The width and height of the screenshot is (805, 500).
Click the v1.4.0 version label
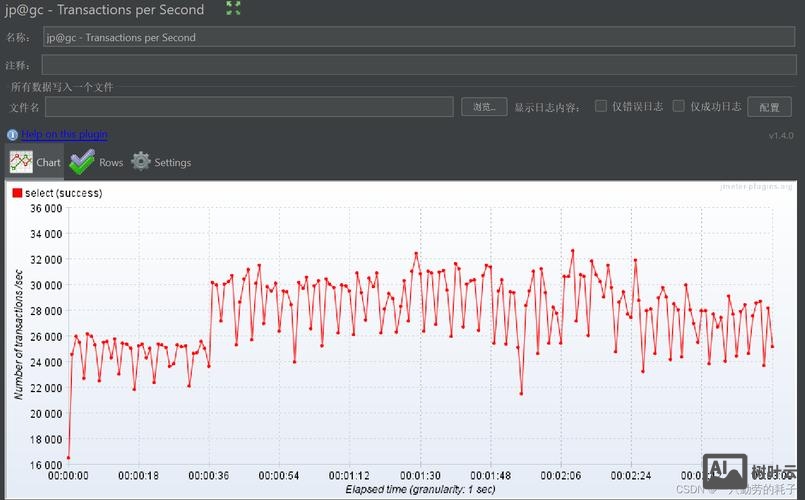pos(780,135)
